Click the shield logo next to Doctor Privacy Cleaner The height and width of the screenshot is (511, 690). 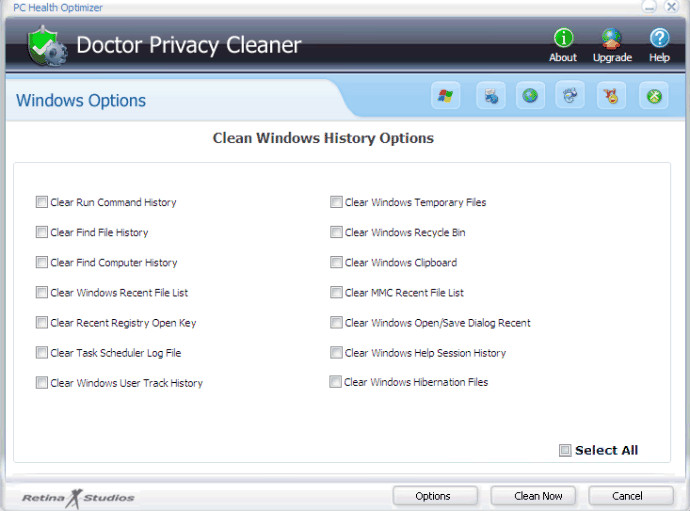[47, 46]
